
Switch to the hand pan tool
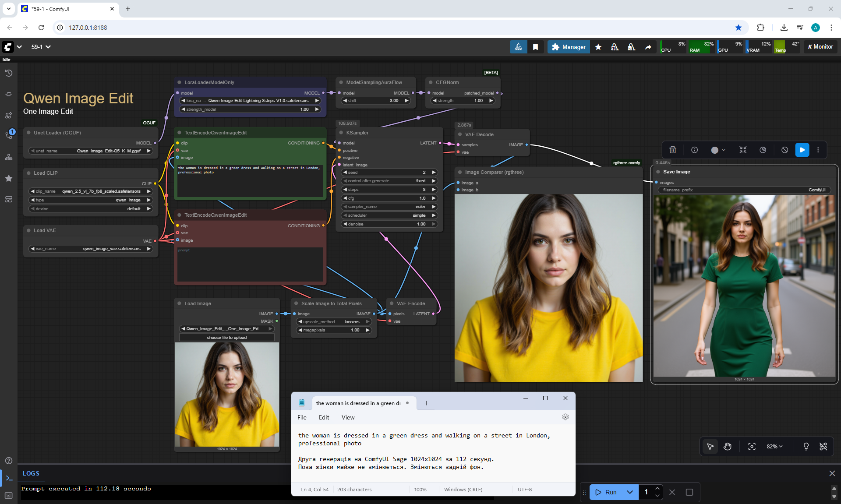[x=728, y=446]
